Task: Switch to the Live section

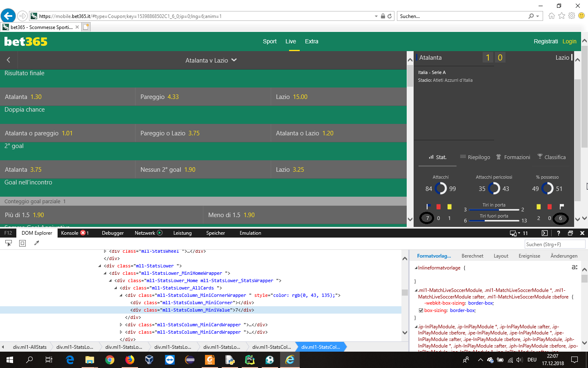Action: [291, 41]
